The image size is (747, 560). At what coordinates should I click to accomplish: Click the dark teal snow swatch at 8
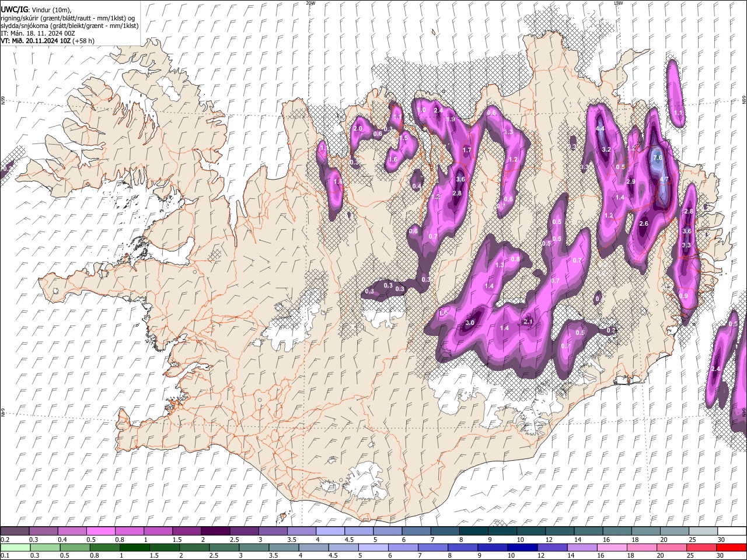(x=473, y=531)
